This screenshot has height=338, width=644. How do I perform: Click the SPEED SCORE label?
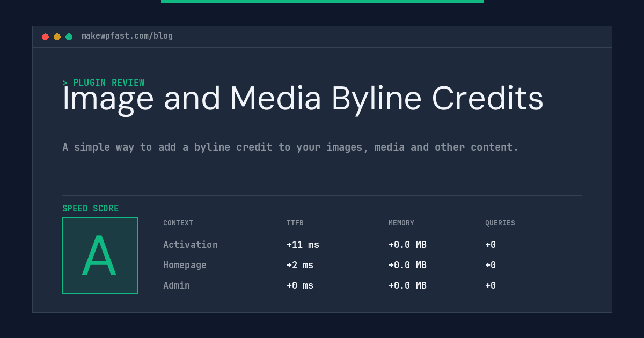pyautogui.click(x=91, y=209)
